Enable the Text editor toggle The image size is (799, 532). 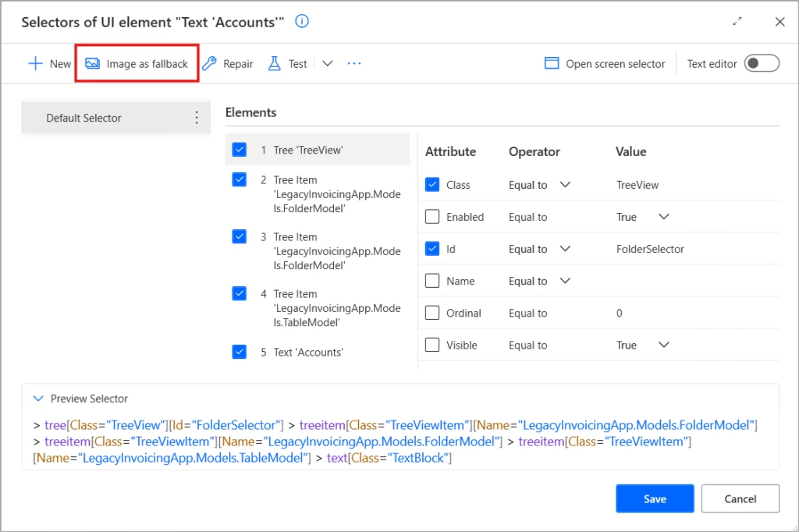pos(761,63)
